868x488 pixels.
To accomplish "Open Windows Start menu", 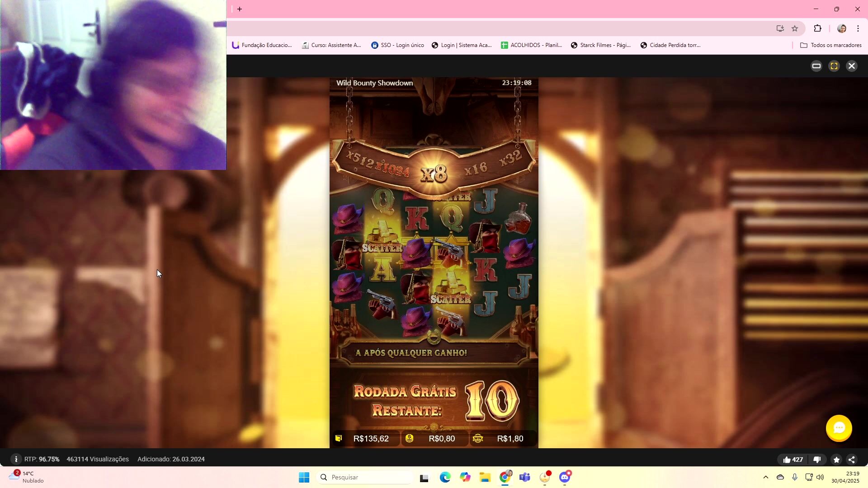I will tap(304, 477).
